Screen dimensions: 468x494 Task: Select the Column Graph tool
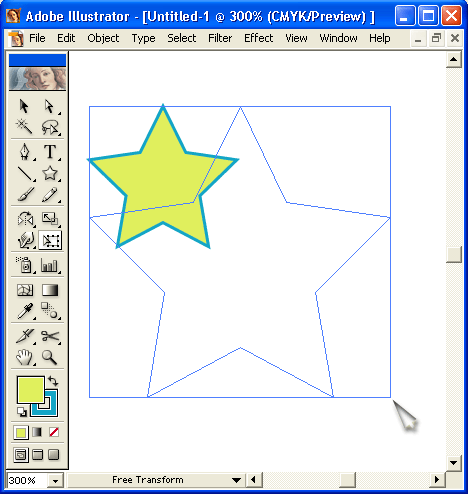pos(50,265)
